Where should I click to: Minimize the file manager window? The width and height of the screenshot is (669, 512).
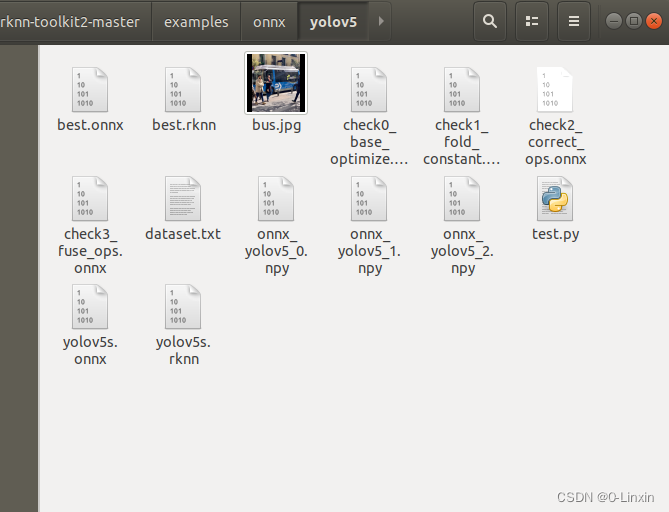pos(614,21)
